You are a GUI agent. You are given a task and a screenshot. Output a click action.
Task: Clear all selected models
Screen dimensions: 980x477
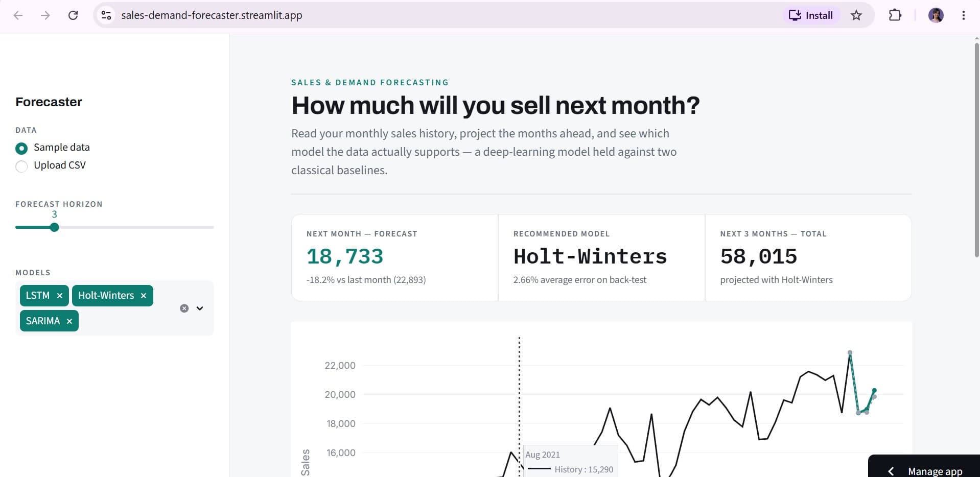pyautogui.click(x=184, y=308)
